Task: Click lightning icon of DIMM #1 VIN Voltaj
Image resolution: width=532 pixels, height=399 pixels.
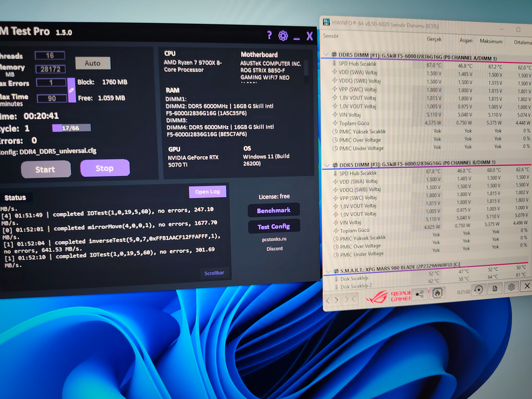Action: point(335,115)
